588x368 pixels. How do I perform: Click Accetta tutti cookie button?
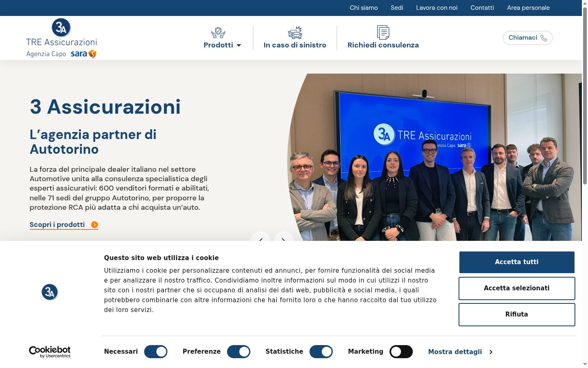pos(517,262)
